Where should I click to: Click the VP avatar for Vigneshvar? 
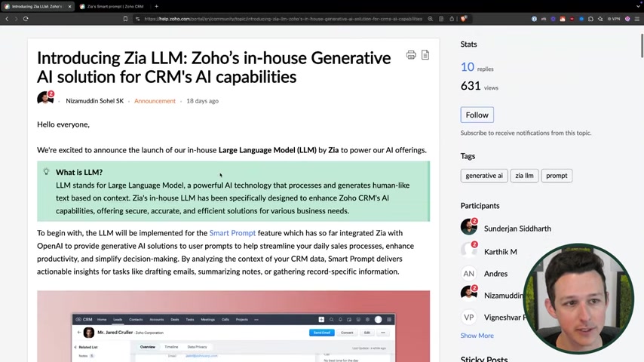[468, 318]
